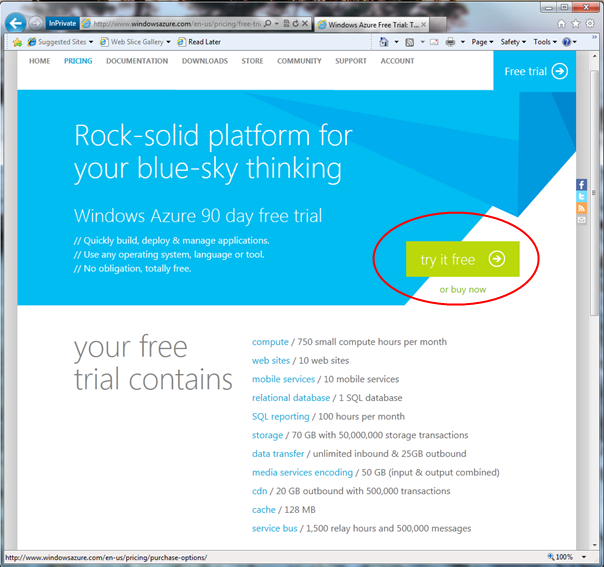Stop loading with the address bar X
The image size is (604, 567).
coord(305,23)
